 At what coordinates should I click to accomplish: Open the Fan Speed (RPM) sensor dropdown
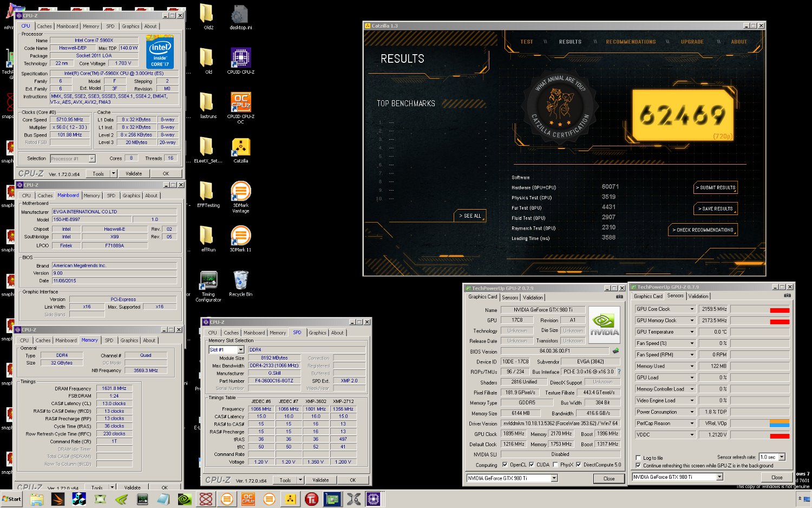tap(692, 355)
